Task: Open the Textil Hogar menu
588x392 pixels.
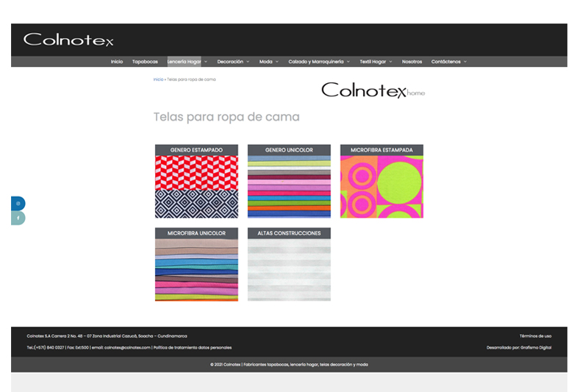Action: (x=373, y=62)
